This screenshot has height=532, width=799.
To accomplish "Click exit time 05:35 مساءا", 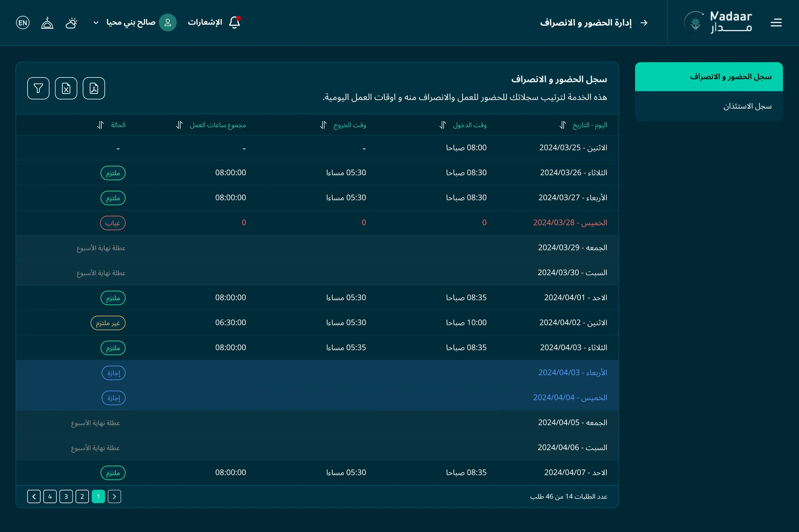I will [346, 347].
